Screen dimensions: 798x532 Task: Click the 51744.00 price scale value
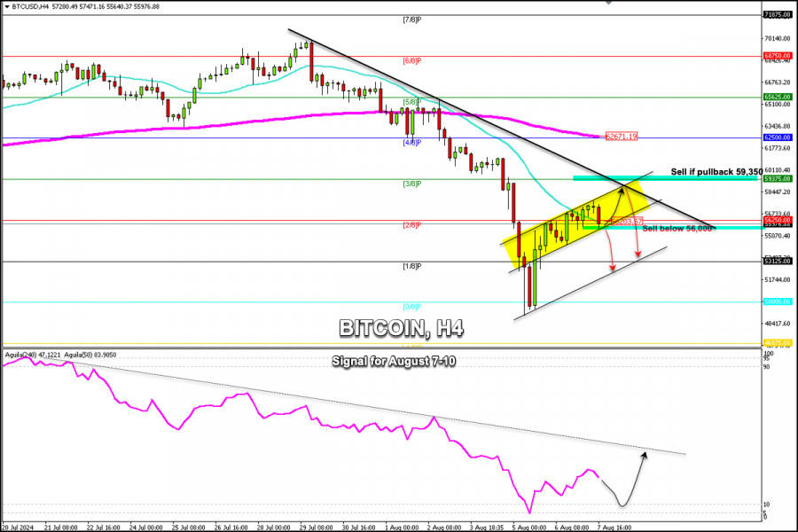(777, 279)
